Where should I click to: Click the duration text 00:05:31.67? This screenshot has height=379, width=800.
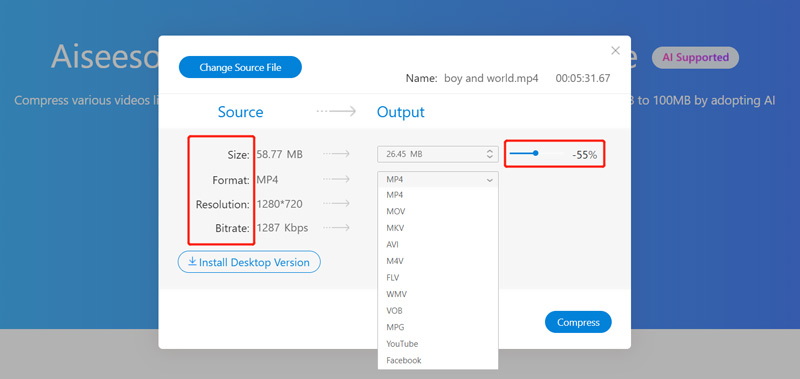click(x=583, y=79)
